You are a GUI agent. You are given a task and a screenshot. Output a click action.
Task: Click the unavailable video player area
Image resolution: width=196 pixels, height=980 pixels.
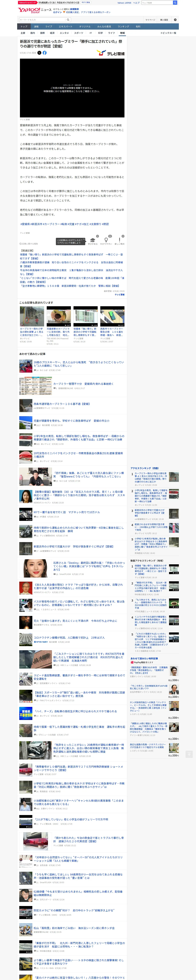click(72, 88)
